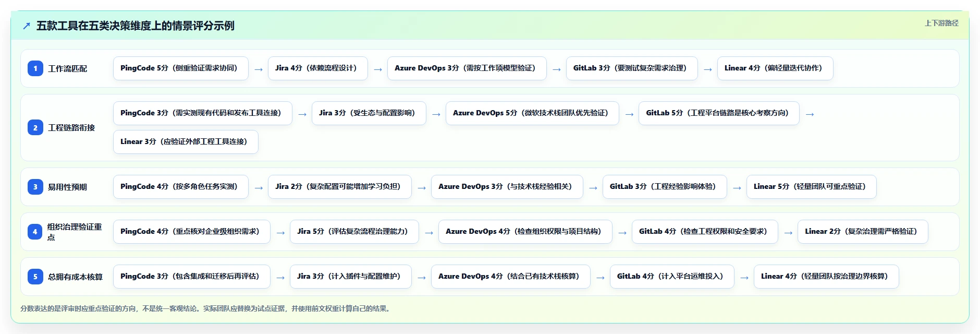Click the 总拥有成本核算 row label

[76, 277]
